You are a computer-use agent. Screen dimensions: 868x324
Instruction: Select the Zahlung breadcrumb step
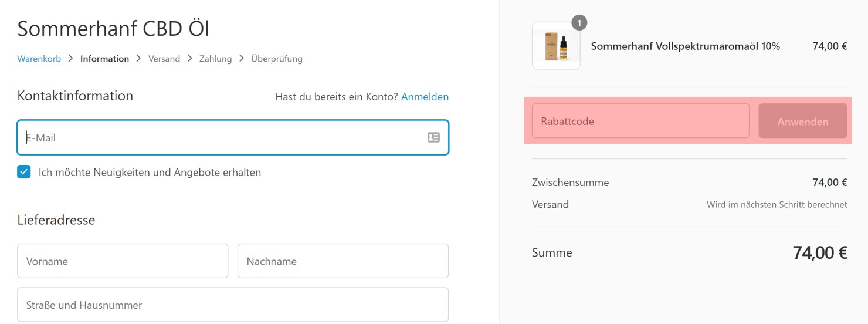(x=215, y=59)
